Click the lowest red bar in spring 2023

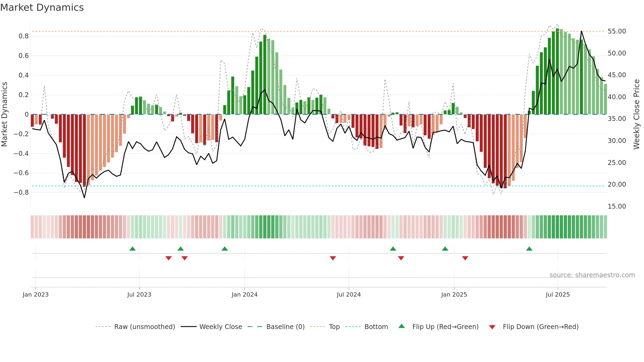point(85,150)
